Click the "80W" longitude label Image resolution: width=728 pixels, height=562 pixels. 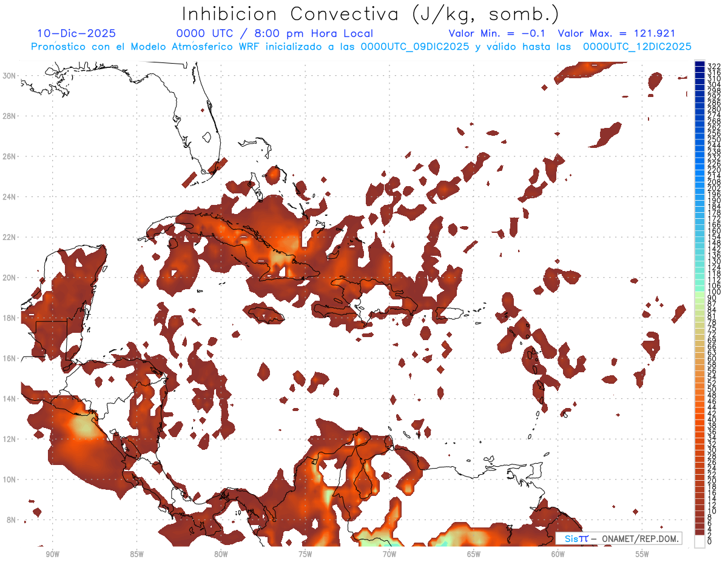pyautogui.click(x=221, y=554)
